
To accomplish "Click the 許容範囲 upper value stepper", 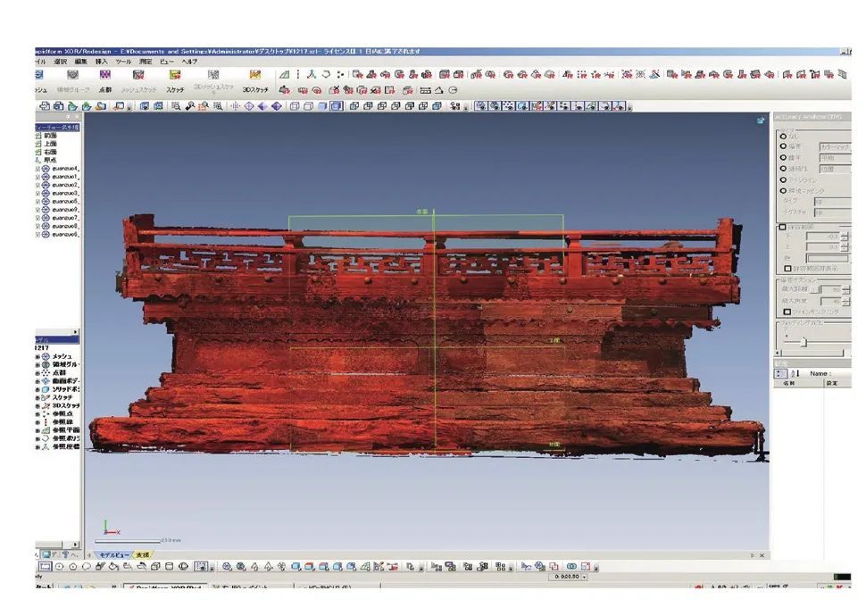I will pos(845,247).
